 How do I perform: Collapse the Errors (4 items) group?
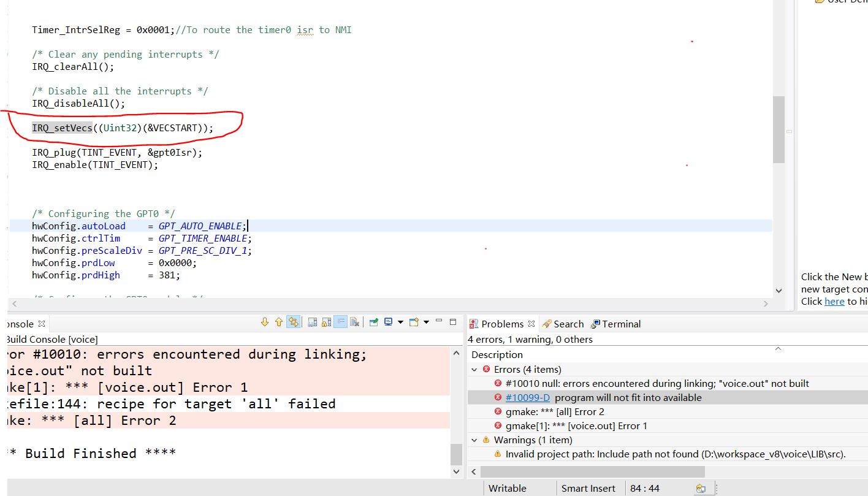[474, 369]
